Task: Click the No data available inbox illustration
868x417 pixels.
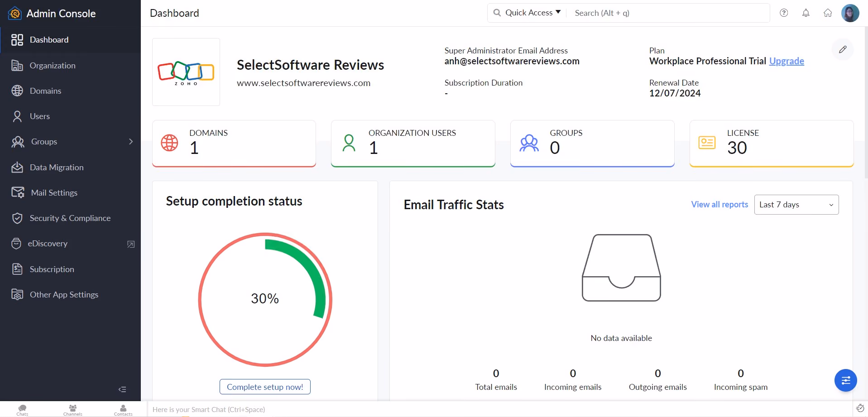Action: (x=621, y=268)
